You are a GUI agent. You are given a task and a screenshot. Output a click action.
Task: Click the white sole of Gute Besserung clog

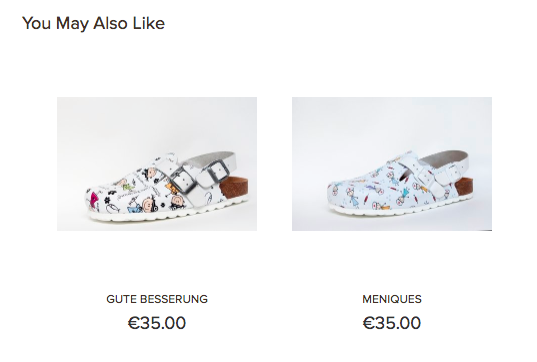pyautogui.click(x=164, y=216)
